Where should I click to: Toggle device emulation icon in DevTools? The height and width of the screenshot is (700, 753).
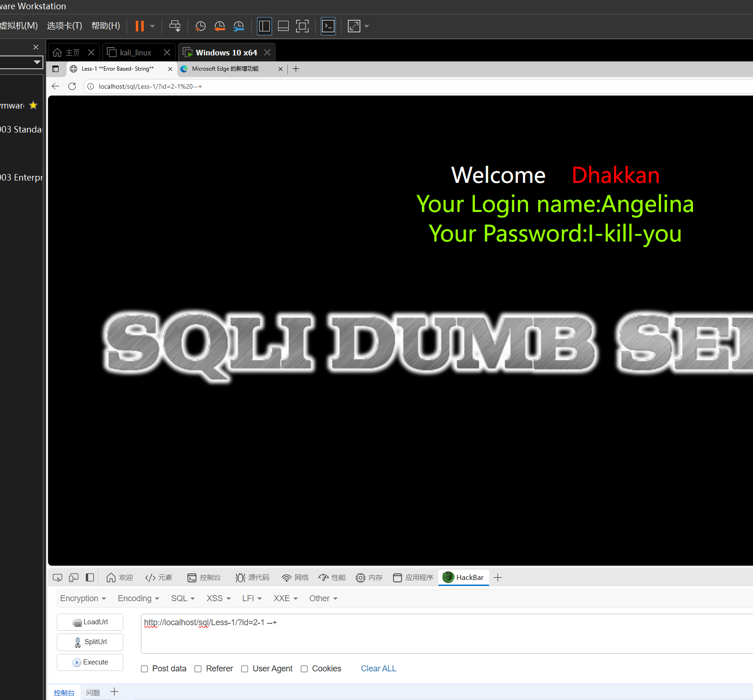pos(74,578)
